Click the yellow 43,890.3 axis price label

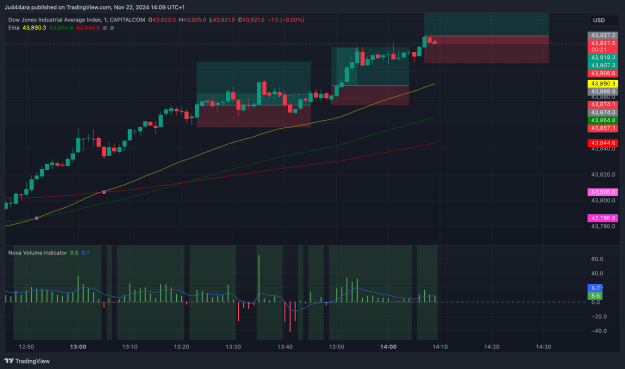pos(603,84)
